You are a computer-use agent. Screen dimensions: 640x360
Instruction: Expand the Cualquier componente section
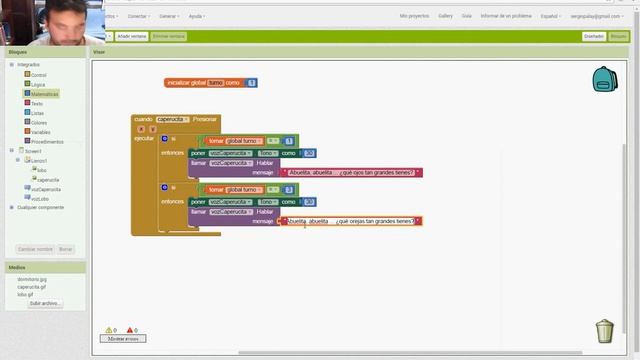click(11, 207)
